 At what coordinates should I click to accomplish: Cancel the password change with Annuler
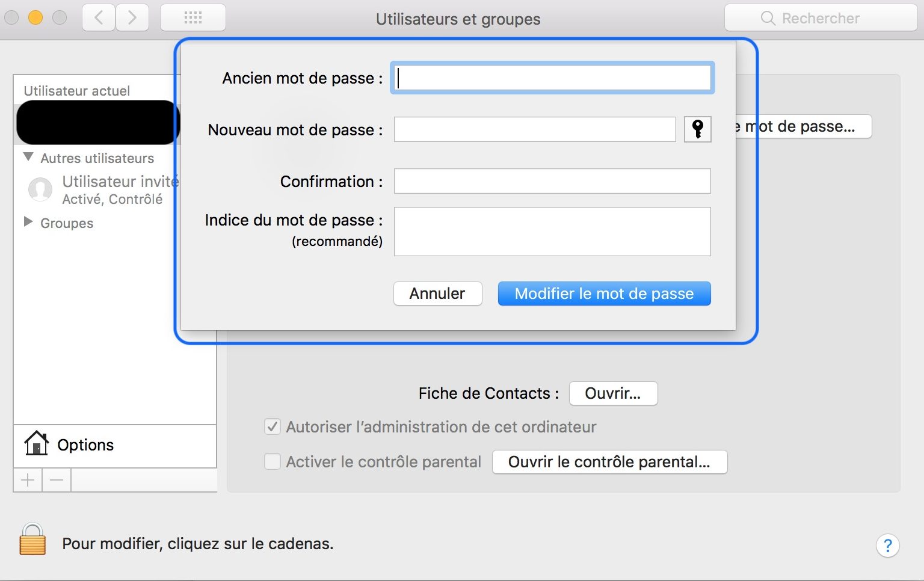437,294
